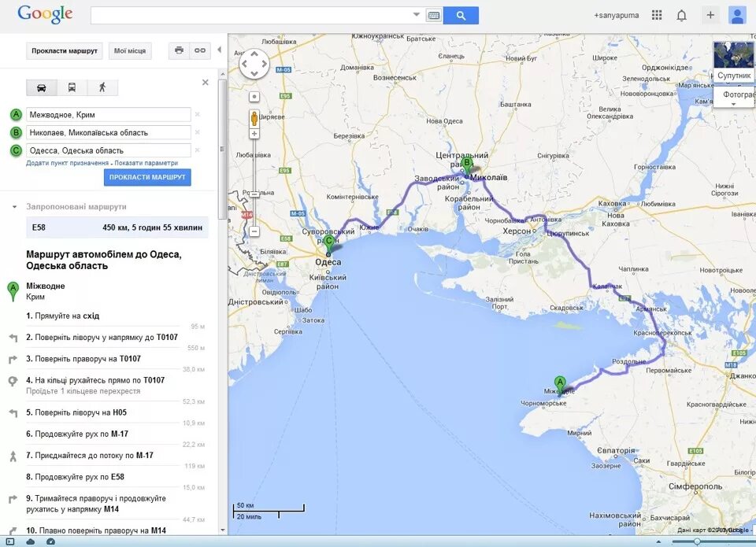Open the search box dropdown arrow
Screen dimensions: 756x547
click(417, 15)
